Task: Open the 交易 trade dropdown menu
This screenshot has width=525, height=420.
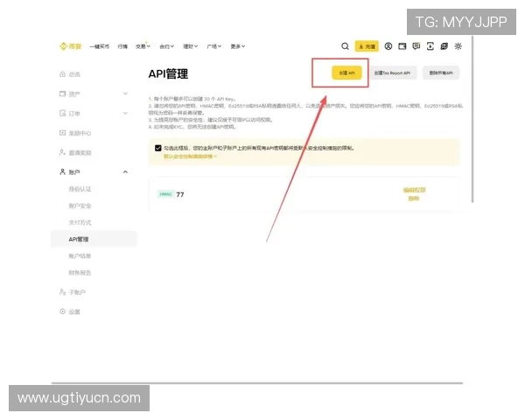Action: point(143,46)
